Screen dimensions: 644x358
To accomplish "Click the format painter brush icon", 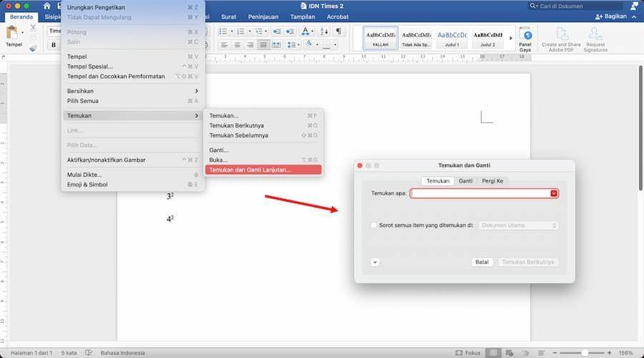I will [33, 48].
